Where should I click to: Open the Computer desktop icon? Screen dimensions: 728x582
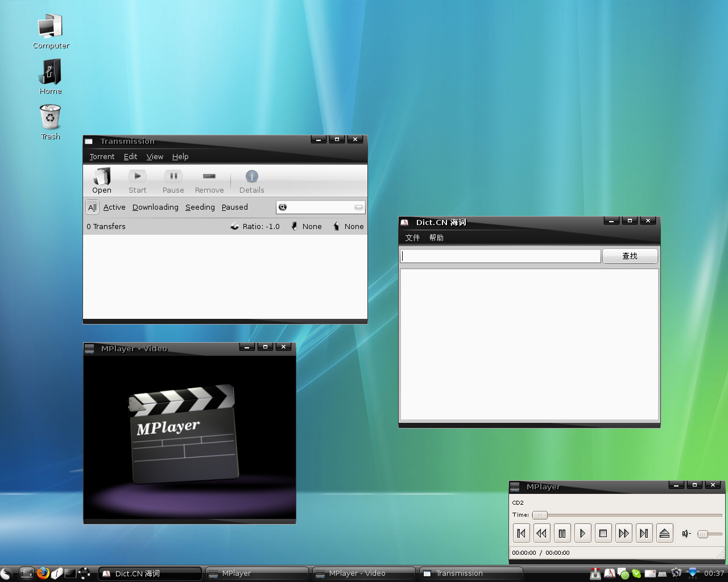[x=51, y=32]
